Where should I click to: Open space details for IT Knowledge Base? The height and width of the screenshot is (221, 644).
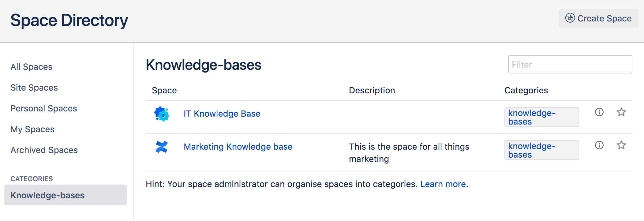[x=599, y=112]
